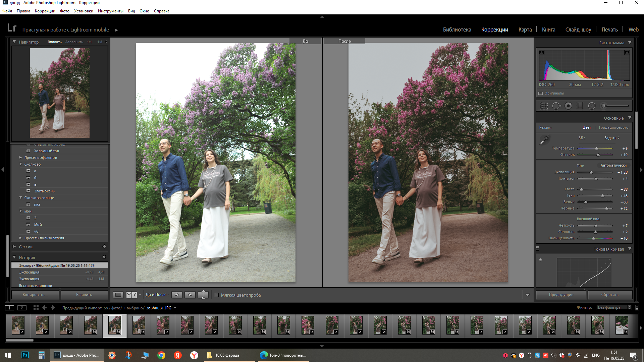
Task: Enable the Мягкая цветопроба checkbox
Action: [217, 295]
